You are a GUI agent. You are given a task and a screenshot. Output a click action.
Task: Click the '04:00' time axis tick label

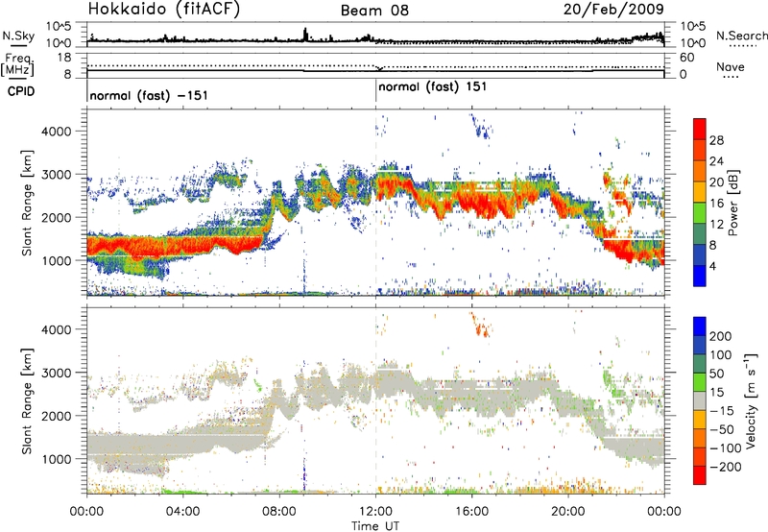[182, 512]
